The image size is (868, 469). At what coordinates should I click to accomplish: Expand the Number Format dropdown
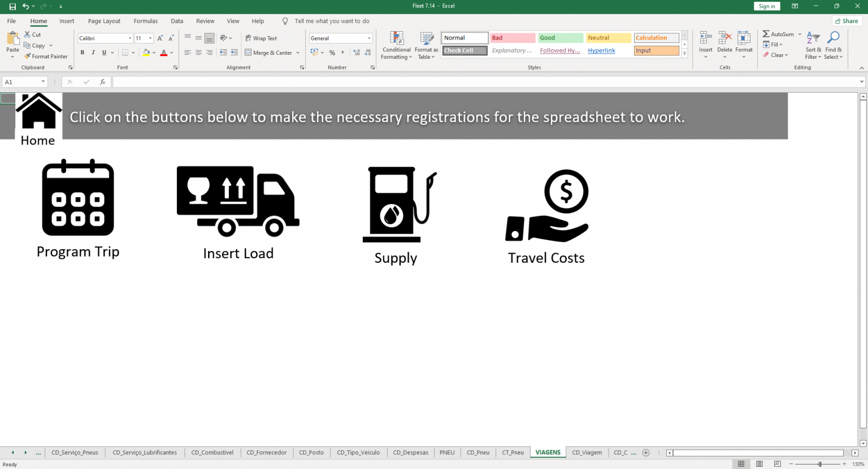tap(369, 38)
